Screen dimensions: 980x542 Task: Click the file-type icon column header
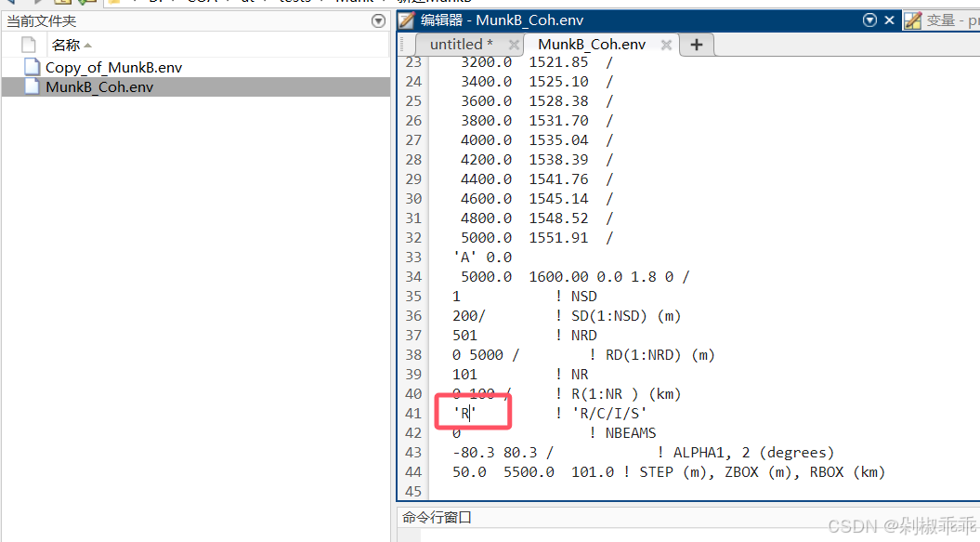(28, 45)
